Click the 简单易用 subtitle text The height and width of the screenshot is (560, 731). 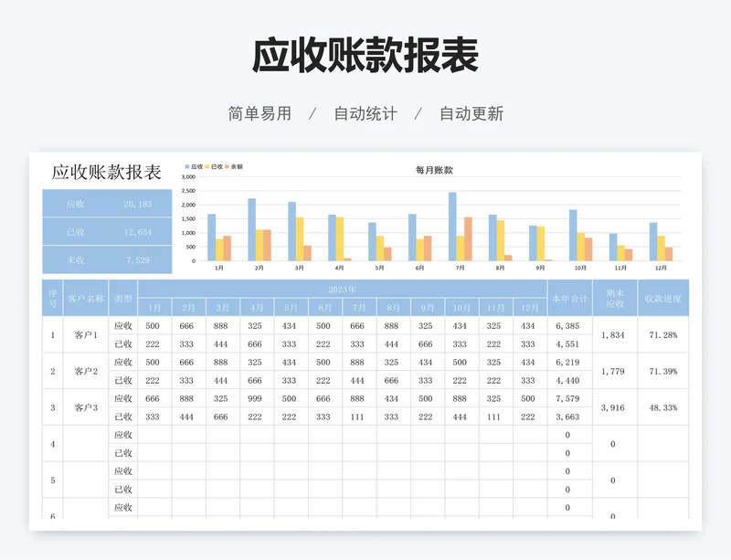tap(260, 113)
